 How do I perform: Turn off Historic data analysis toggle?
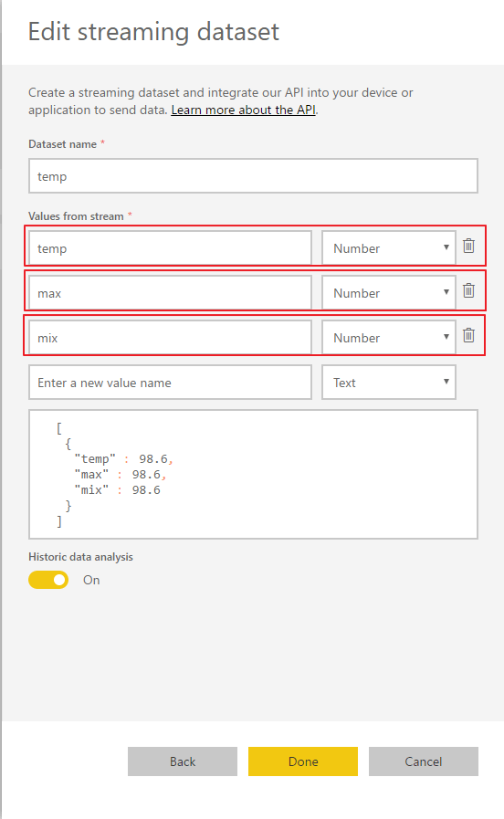click(x=48, y=580)
